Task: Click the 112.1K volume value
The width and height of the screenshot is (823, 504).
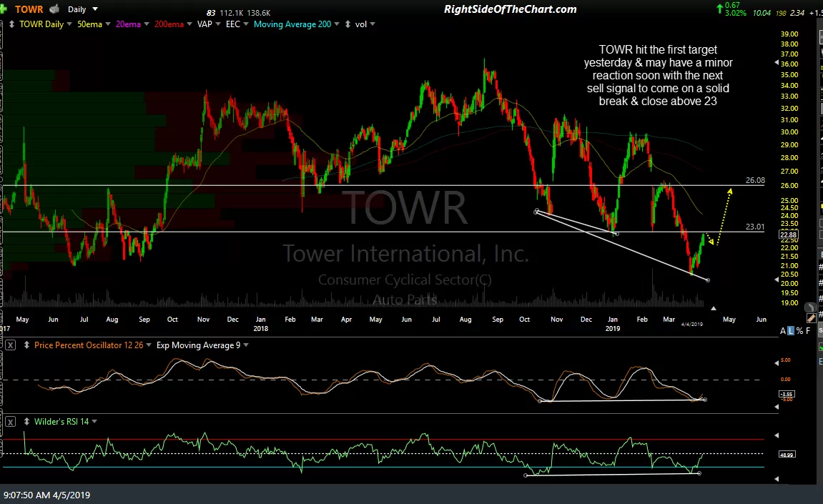Action: 230,13
